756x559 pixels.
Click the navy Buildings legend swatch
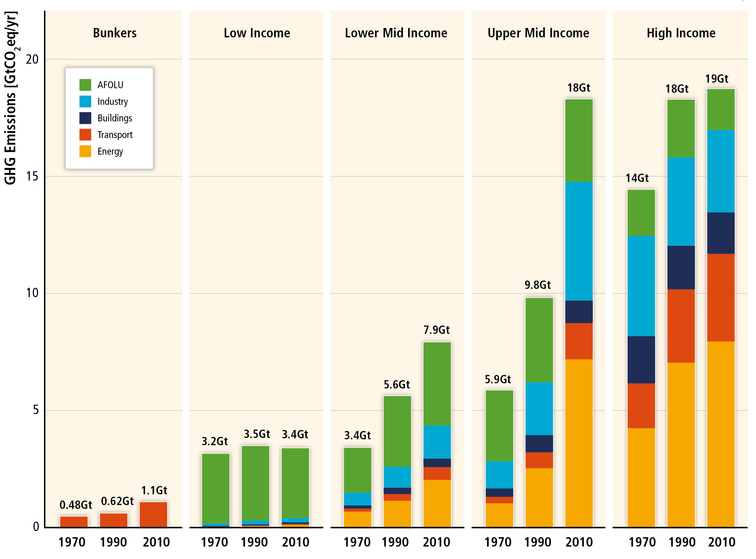pyautogui.click(x=85, y=118)
